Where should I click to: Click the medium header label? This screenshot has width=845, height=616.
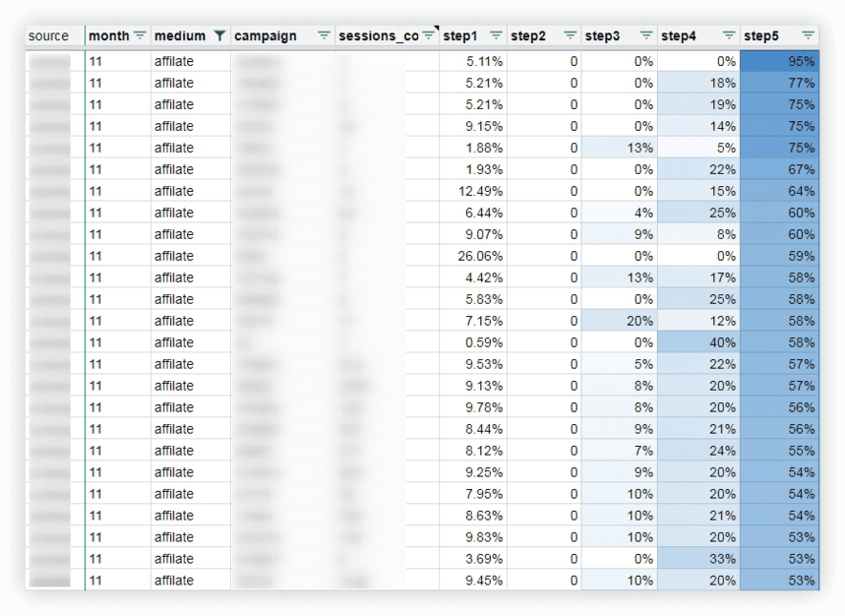(180, 36)
